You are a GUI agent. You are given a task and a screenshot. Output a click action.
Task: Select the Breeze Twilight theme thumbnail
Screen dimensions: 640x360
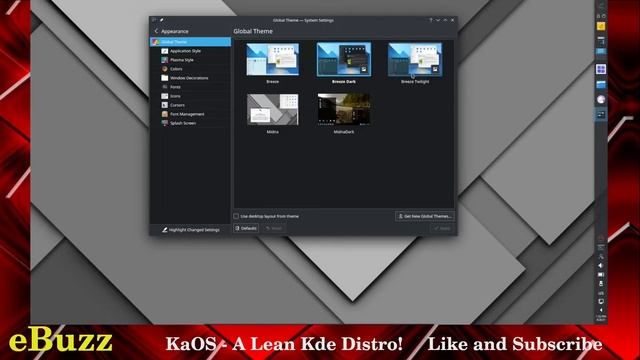coord(415,60)
